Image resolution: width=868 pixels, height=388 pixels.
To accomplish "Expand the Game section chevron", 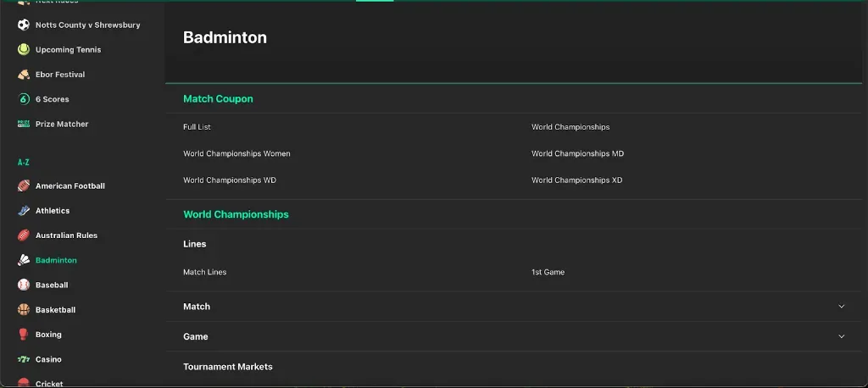I will click(841, 336).
